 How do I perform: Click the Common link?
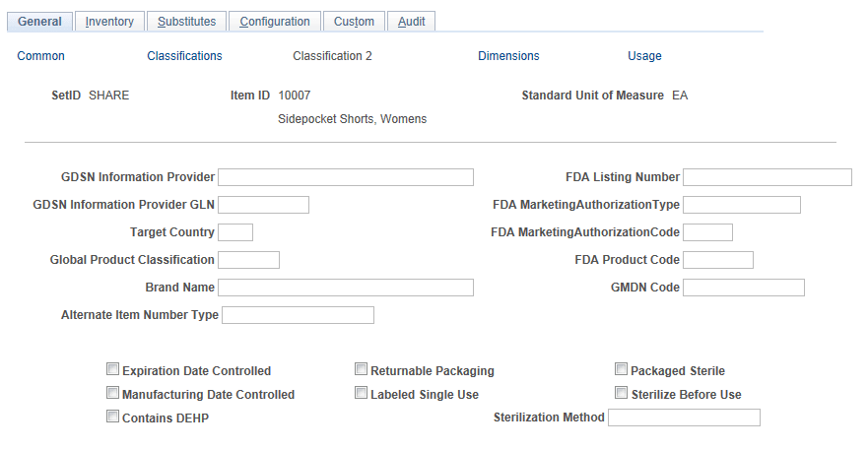coord(41,56)
